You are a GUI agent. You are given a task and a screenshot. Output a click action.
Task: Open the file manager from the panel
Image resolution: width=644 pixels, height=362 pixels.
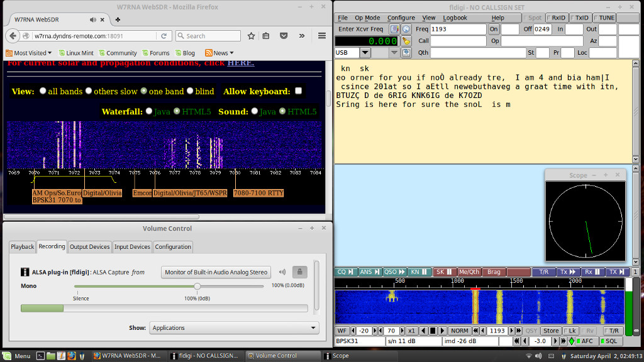[x=51, y=356]
